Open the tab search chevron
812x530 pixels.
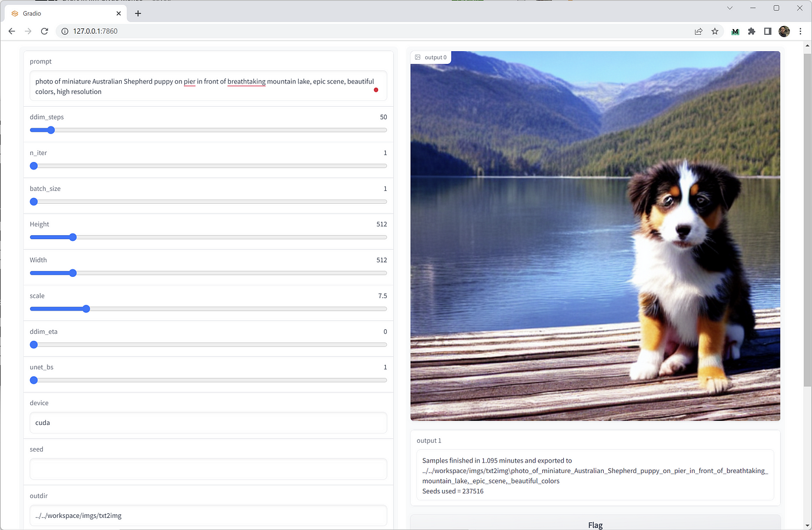pyautogui.click(x=730, y=8)
